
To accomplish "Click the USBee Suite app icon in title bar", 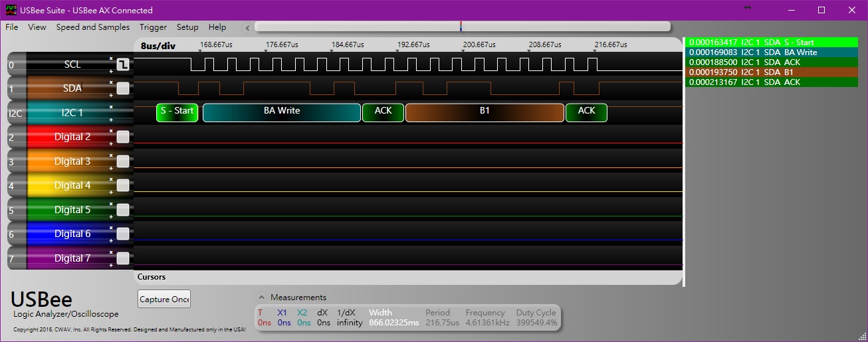I will (x=11, y=10).
